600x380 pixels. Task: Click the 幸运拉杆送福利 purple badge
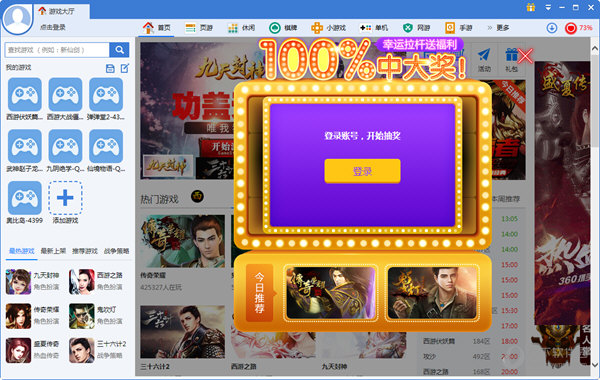click(420, 44)
